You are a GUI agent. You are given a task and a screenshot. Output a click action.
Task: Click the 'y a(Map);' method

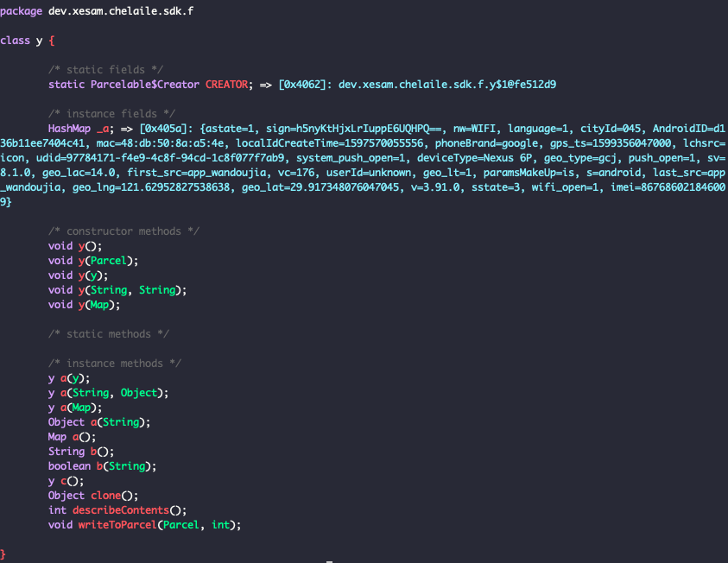[75, 408]
